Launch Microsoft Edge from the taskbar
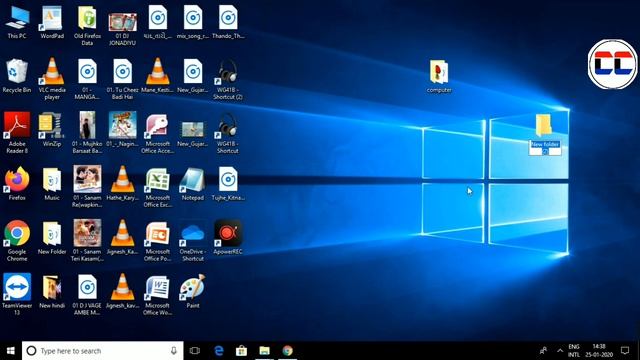The image size is (640, 360). tap(219, 351)
